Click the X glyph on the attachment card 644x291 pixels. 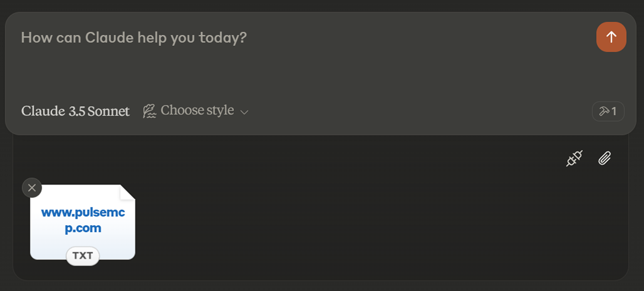pyautogui.click(x=32, y=188)
